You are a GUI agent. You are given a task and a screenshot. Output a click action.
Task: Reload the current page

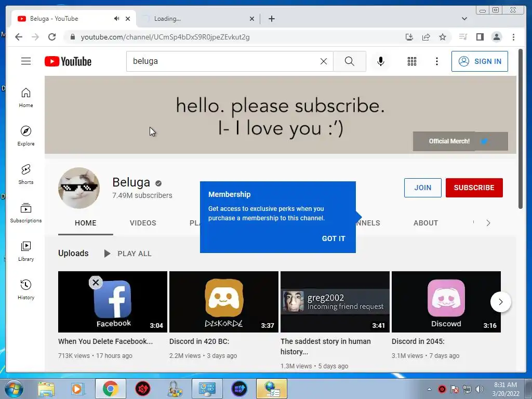coord(52,37)
